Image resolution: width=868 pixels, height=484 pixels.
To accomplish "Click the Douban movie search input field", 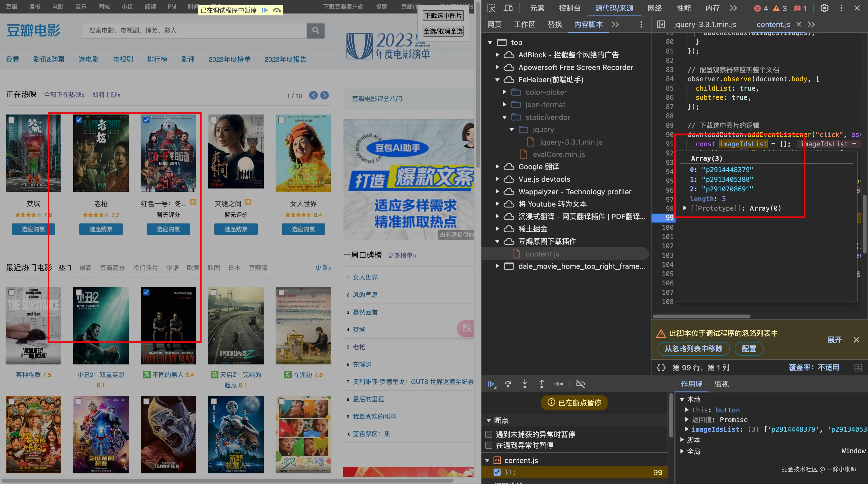I will 194,30.
